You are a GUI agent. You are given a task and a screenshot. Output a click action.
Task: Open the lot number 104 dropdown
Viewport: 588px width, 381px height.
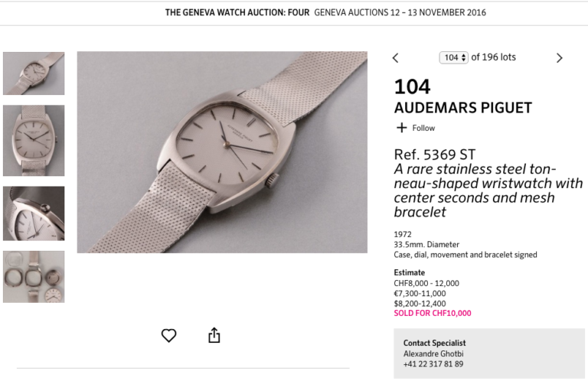(454, 57)
